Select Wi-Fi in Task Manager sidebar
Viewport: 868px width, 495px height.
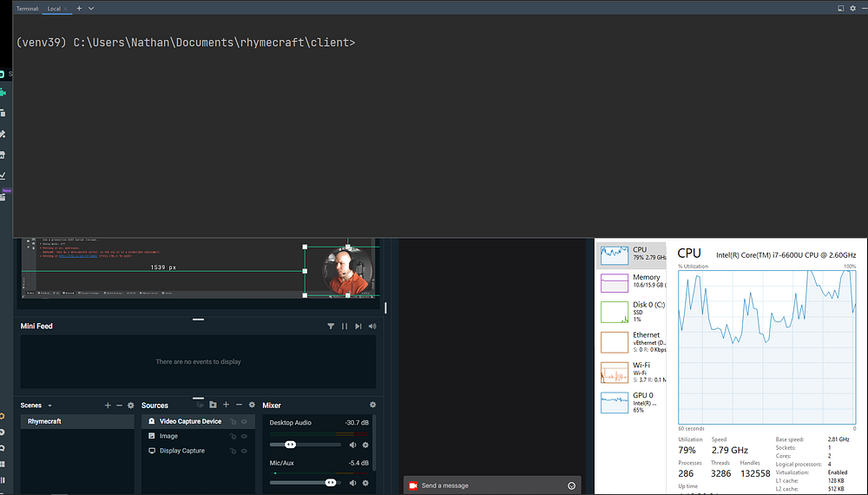point(632,372)
